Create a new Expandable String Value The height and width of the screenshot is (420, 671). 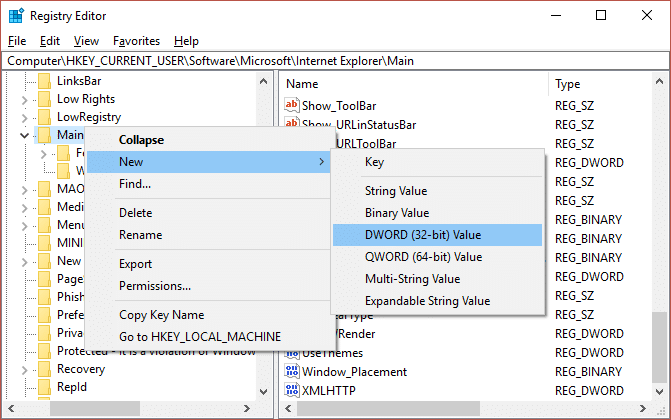[x=437, y=301]
